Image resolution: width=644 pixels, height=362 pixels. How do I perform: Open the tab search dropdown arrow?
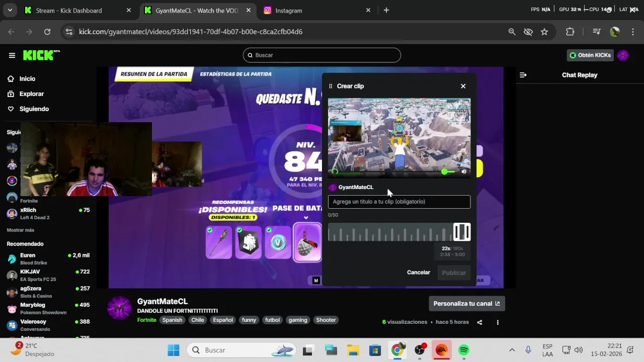(x=10, y=10)
